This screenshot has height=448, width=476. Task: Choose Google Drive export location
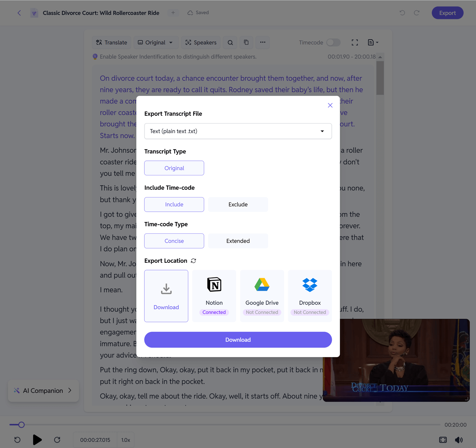tap(262, 296)
